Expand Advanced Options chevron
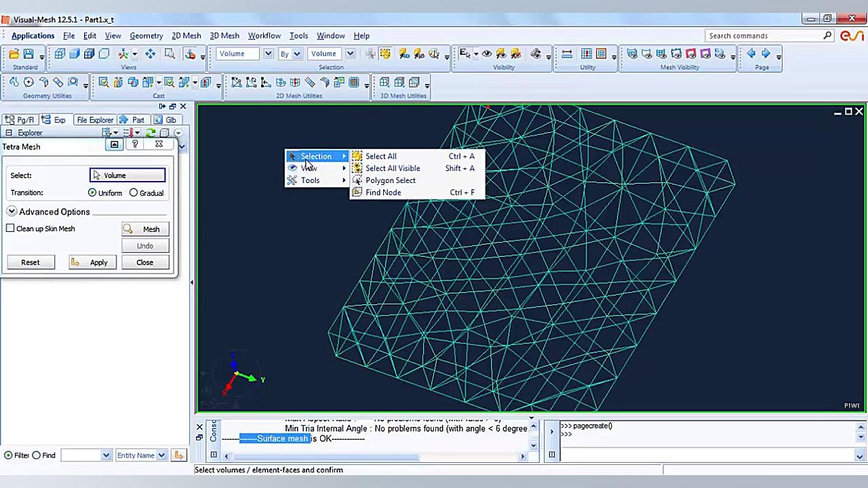The width and height of the screenshot is (868, 488). pyautogui.click(x=12, y=211)
